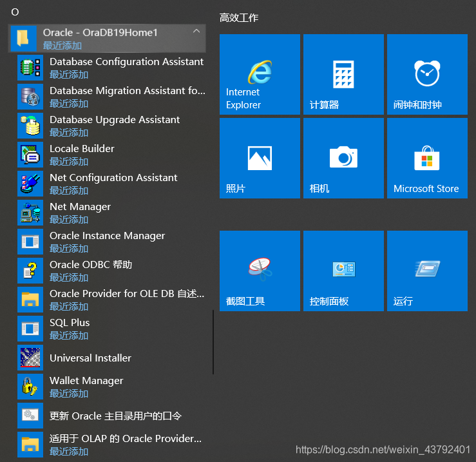Open the 照片 photos tile
The image size is (476, 462).
(260, 159)
